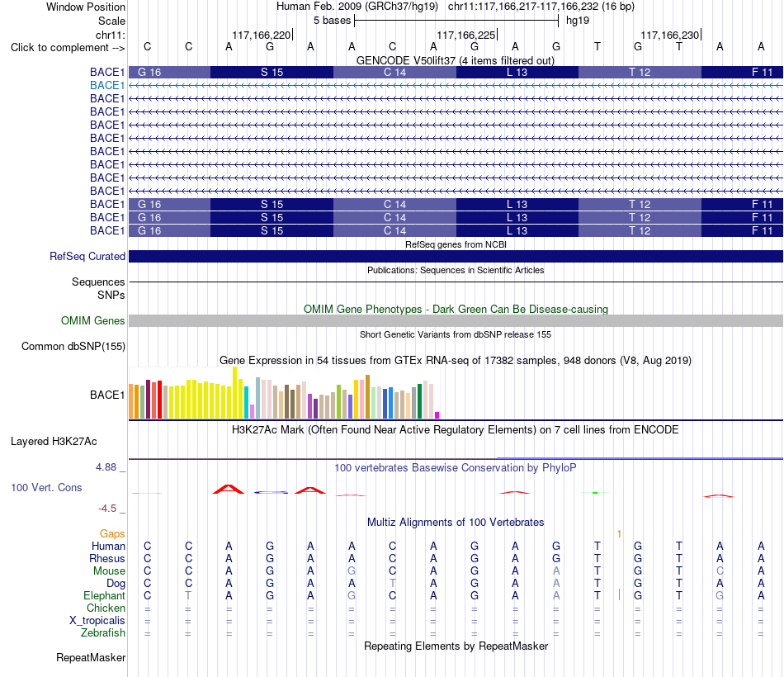Click the -4.5 PhyloP minimum value
Viewport: 784px width, 677px height.
[x=107, y=509]
